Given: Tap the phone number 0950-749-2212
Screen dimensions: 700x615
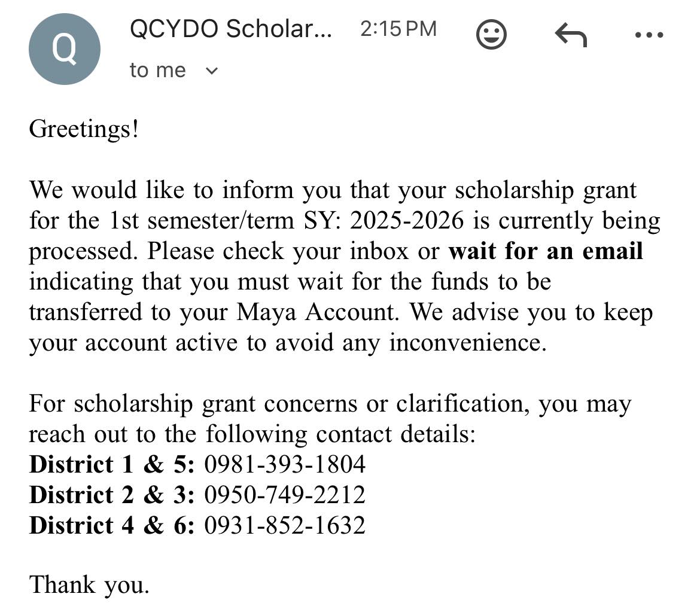Looking at the screenshot, I should [x=285, y=495].
